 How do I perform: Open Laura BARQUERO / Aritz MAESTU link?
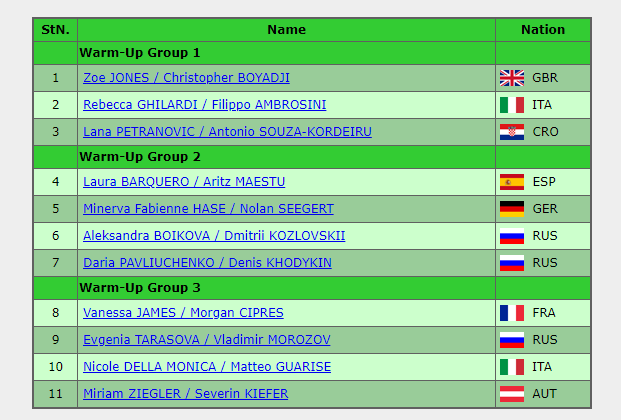184,181
